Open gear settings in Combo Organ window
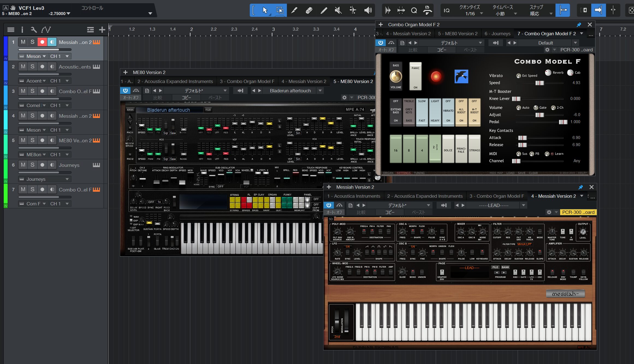Viewport: 634px width, 364px height. point(547,50)
